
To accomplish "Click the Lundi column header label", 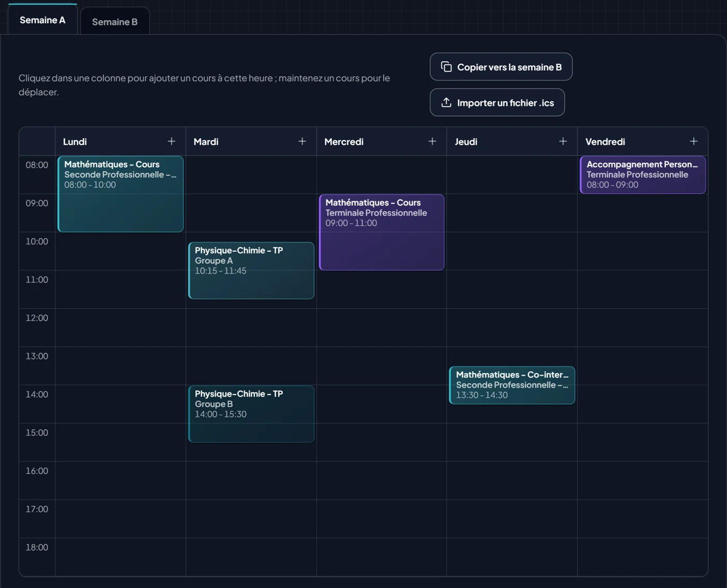I will click(x=75, y=142).
